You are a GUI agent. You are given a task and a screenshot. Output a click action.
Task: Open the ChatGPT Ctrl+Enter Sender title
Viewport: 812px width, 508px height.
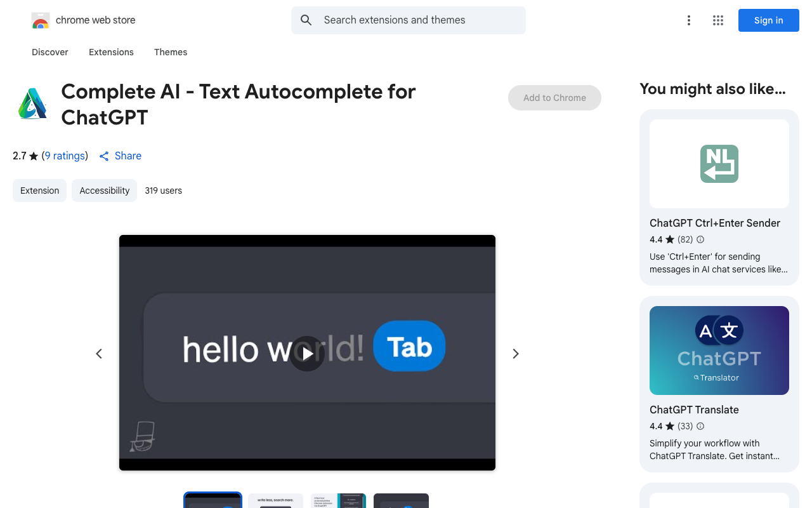(715, 223)
